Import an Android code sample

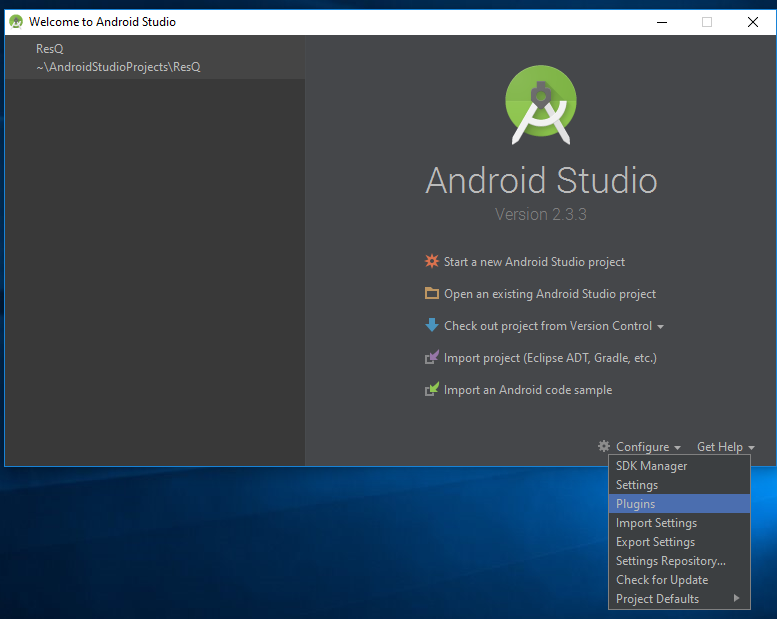(x=528, y=390)
